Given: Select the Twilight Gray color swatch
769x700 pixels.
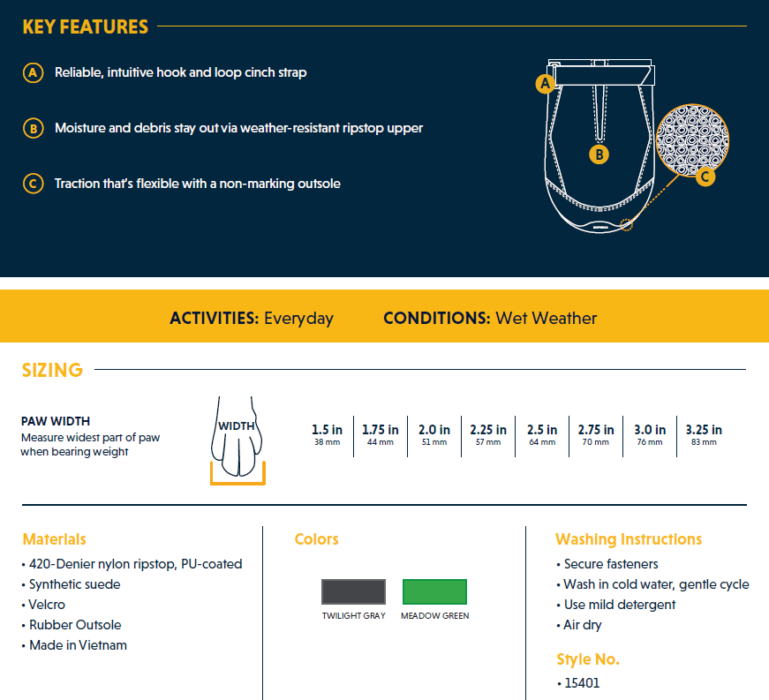Looking at the screenshot, I should pyautogui.click(x=354, y=591).
